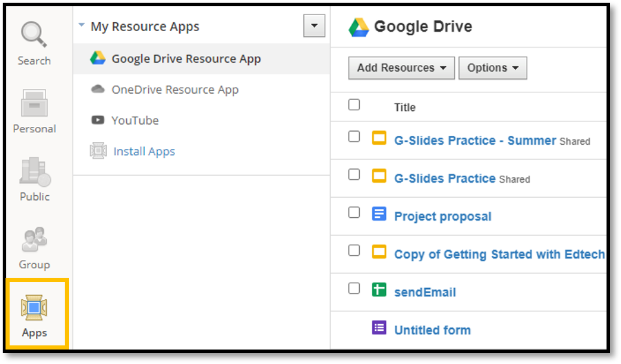
Task: Click the Title column header
Action: click(x=405, y=108)
